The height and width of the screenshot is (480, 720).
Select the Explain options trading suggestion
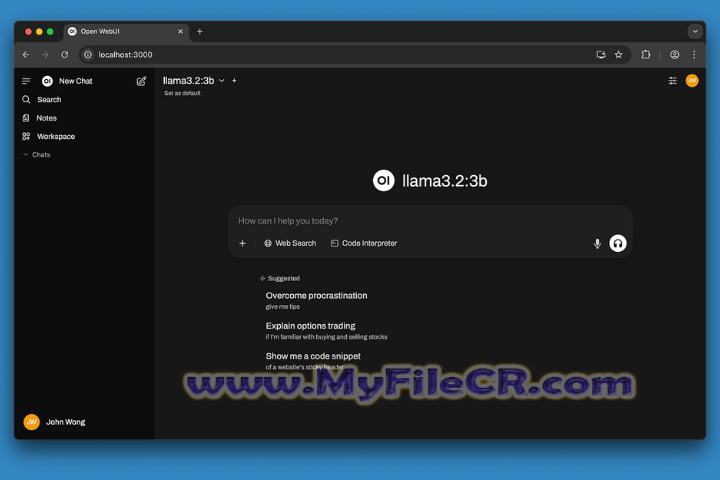(x=326, y=331)
